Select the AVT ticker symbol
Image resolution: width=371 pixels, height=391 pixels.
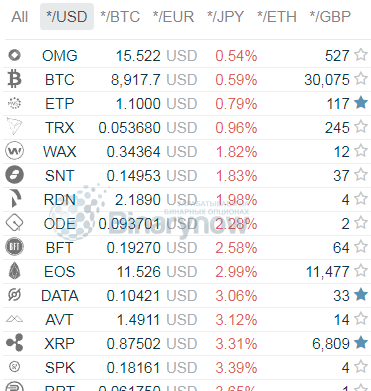click(59, 320)
